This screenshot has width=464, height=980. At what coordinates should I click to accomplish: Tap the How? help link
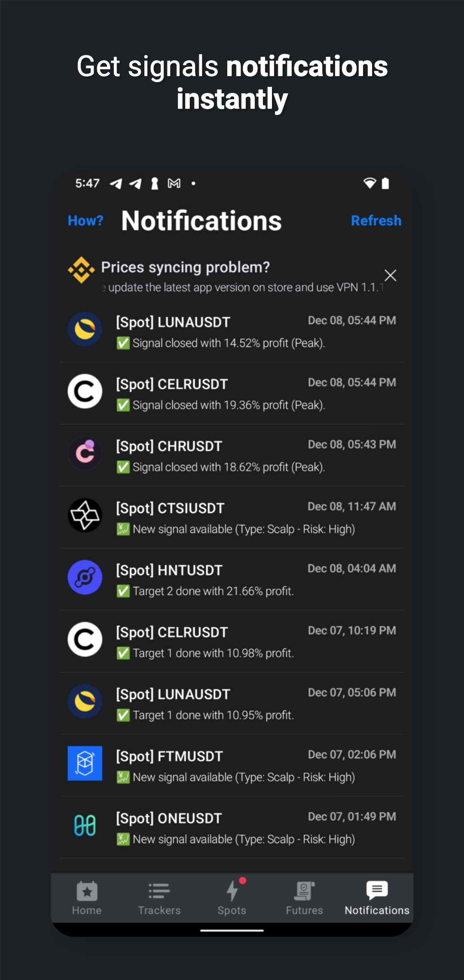pyautogui.click(x=85, y=220)
